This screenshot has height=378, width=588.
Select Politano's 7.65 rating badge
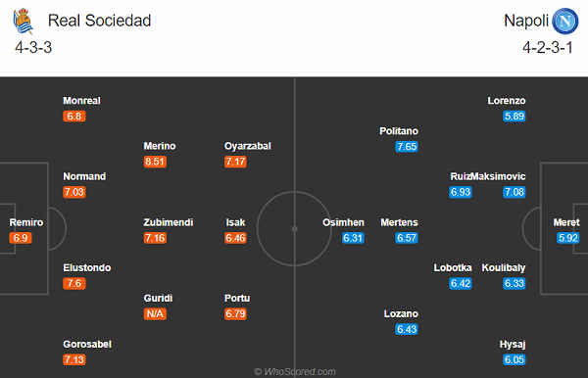click(x=407, y=147)
